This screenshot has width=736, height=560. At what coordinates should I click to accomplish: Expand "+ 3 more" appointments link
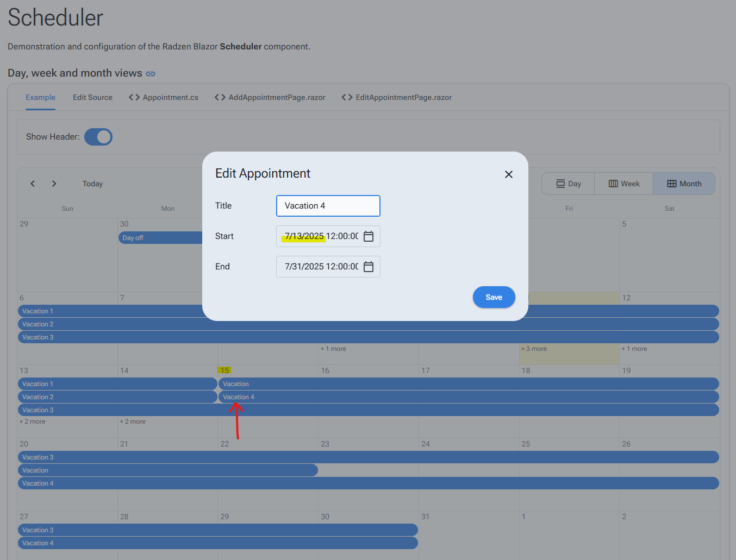(534, 349)
